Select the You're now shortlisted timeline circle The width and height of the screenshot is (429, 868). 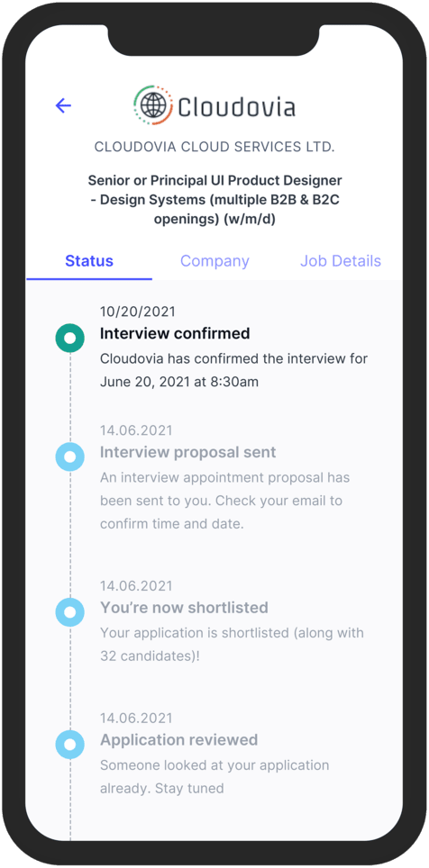(69, 612)
